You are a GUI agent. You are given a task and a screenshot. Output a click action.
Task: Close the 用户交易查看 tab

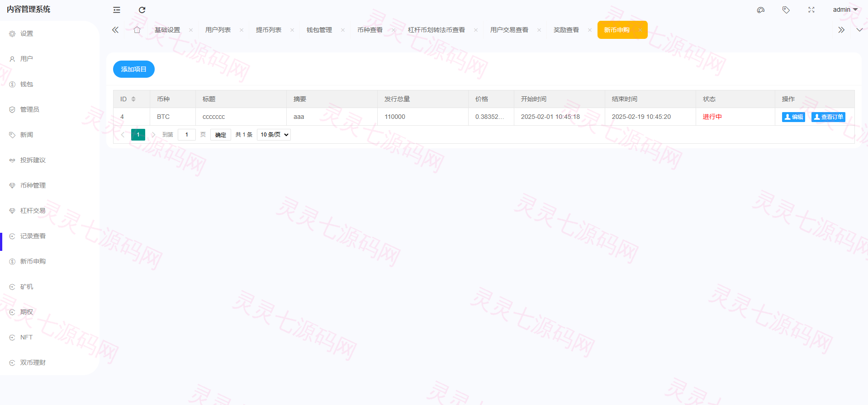[539, 30]
